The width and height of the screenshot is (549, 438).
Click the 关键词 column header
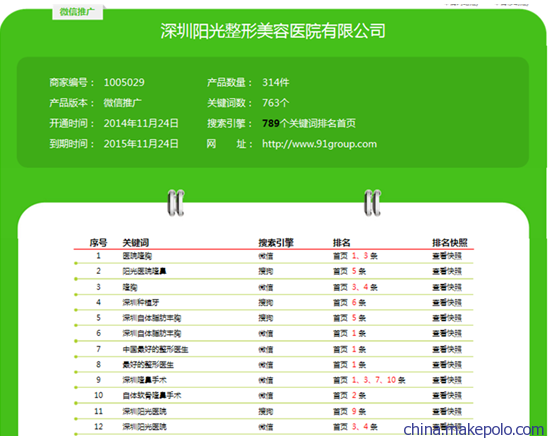click(x=136, y=242)
